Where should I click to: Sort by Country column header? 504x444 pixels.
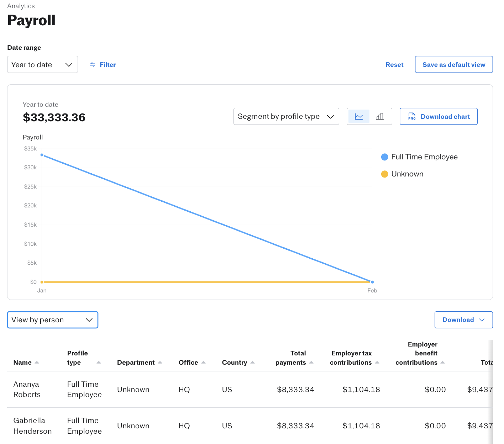pyautogui.click(x=235, y=363)
